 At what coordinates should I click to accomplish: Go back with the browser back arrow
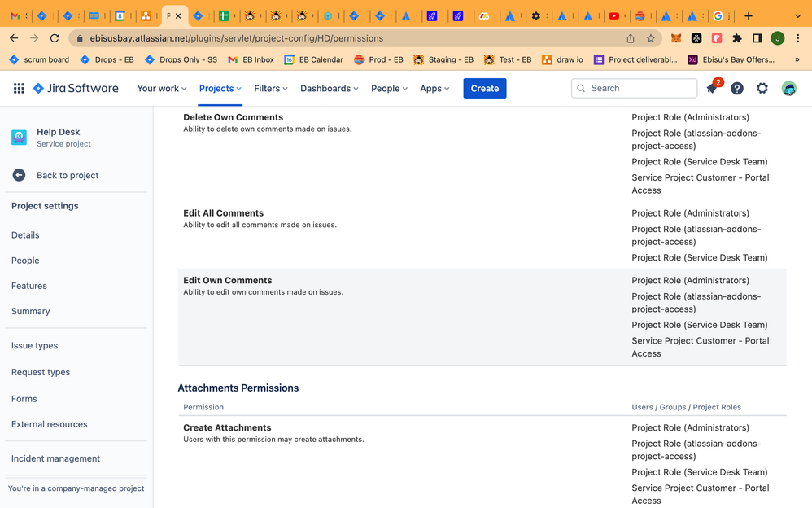pyautogui.click(x=14, y=38)
